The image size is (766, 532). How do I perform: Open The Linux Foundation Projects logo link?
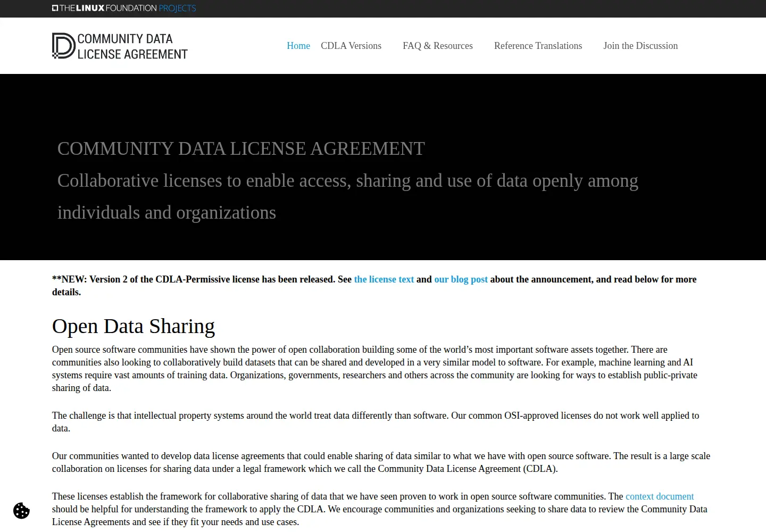[124, 8]
